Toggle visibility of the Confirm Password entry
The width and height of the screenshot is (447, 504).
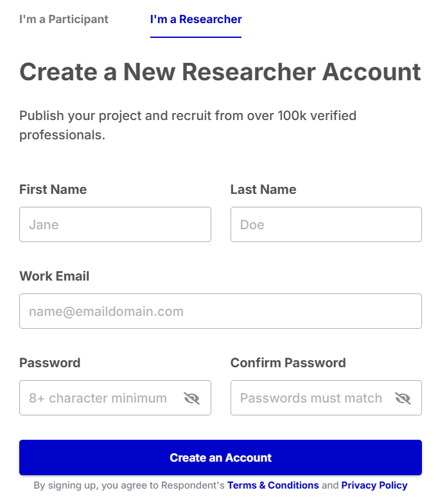403,398
